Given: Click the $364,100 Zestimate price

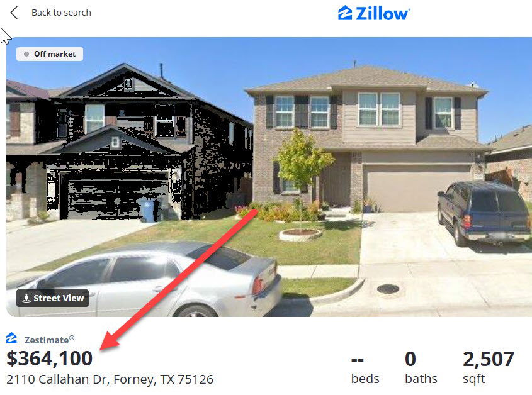Looking at the screenshot, I should click(50, 359).
